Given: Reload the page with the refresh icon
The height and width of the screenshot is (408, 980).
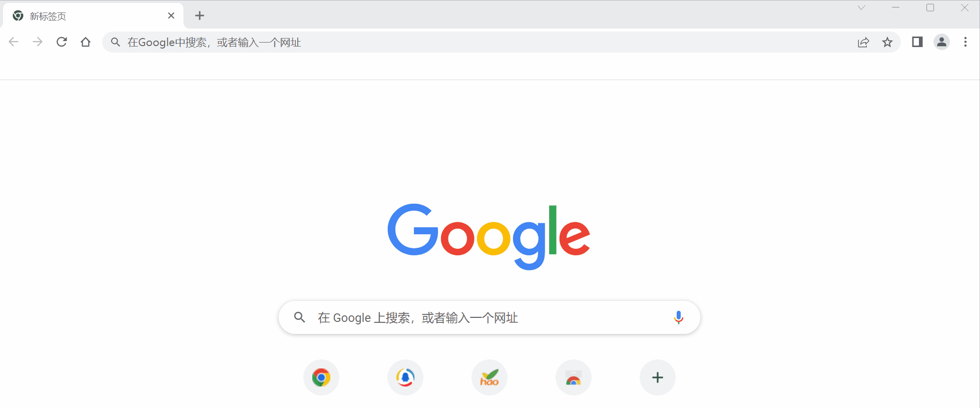Looking at the screenshot, I should [x=62, y=42].
